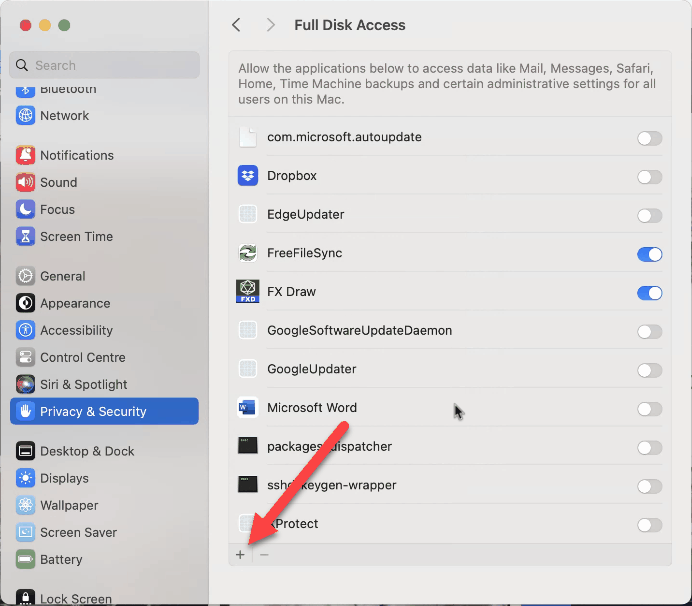This screenshot has width=692, height=606.
Task: Open Screen Saver settings pane
Action: click(104, 532)
